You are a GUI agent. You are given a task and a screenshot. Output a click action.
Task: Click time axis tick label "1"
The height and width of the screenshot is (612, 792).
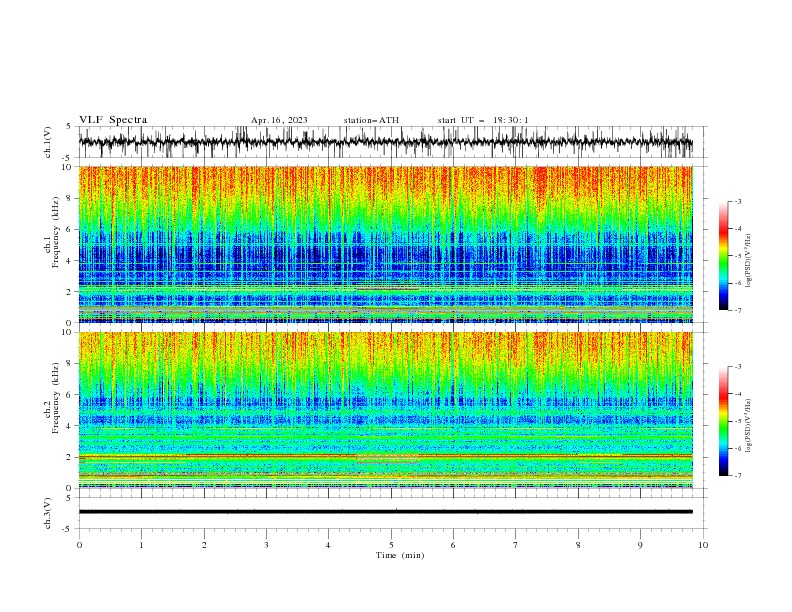pyautogui.click(x=141, y=545)
